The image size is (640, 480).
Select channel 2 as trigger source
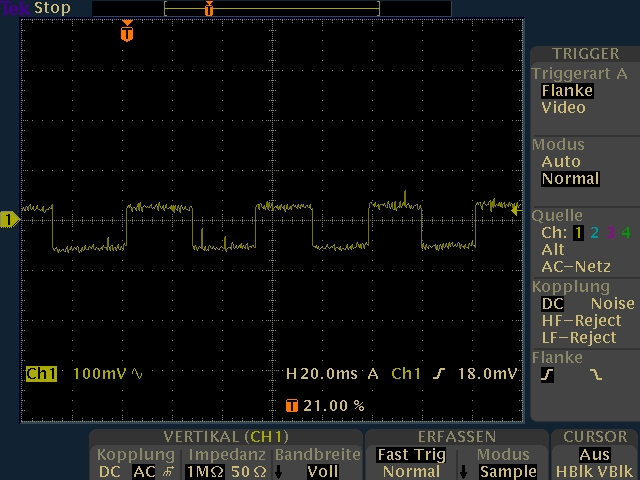pyautogui.click(x=594, y=233)
